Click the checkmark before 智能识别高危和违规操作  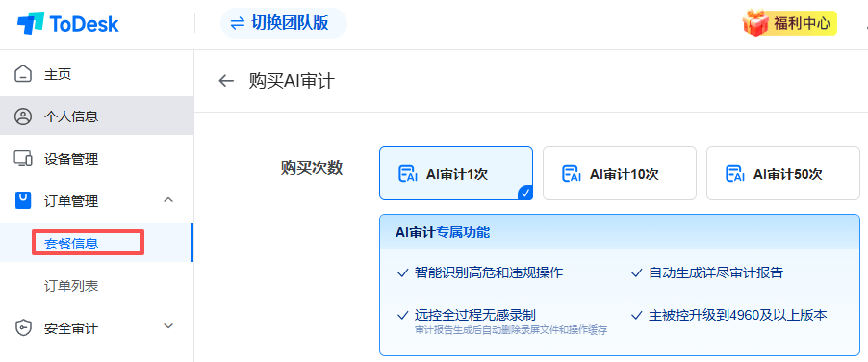click(403, 272)
